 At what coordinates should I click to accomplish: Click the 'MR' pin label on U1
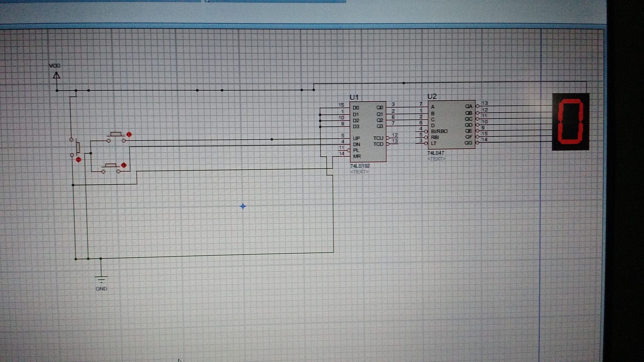click(x=357, y=156)
